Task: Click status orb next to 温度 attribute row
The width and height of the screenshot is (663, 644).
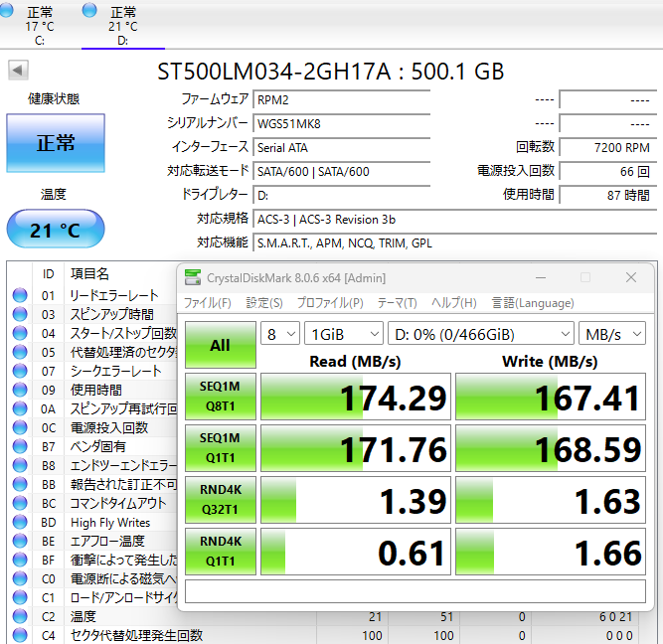Action: tap(20, 616)
